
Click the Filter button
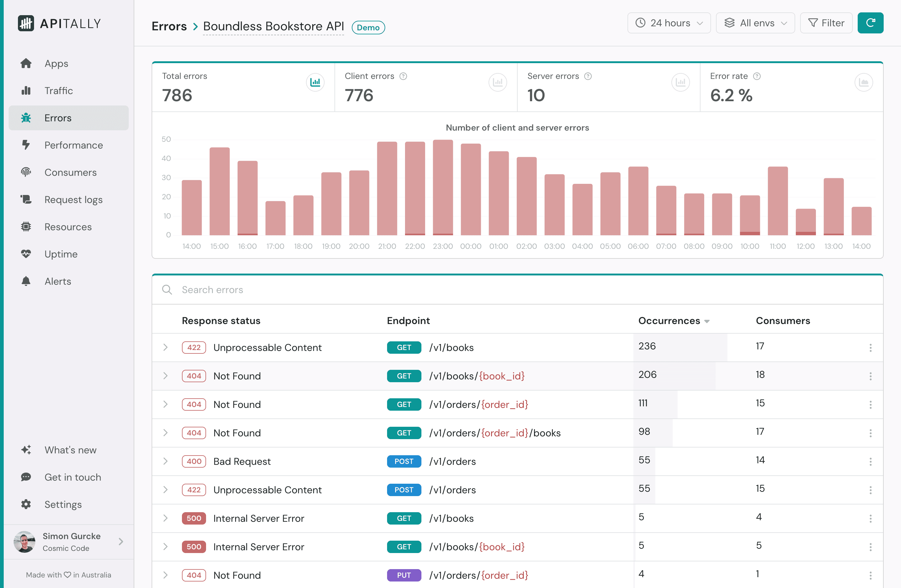coord(826,23)
